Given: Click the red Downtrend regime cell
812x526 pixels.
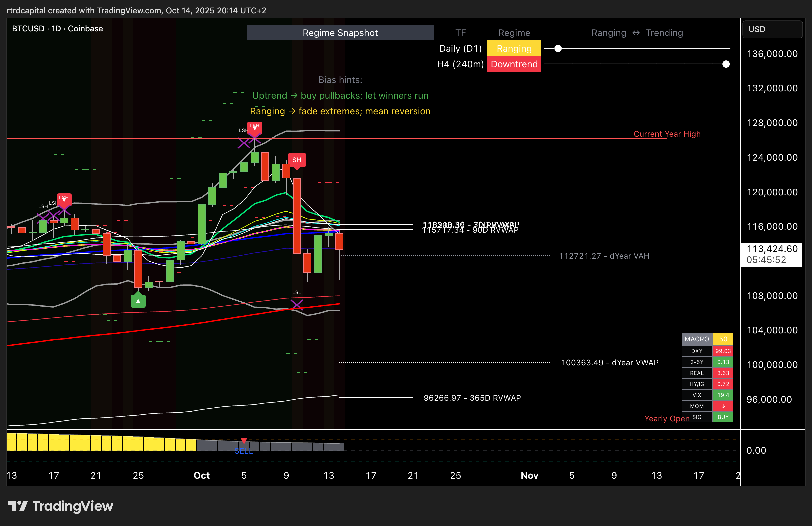Looking at the screenshot, I should [514, 64].
